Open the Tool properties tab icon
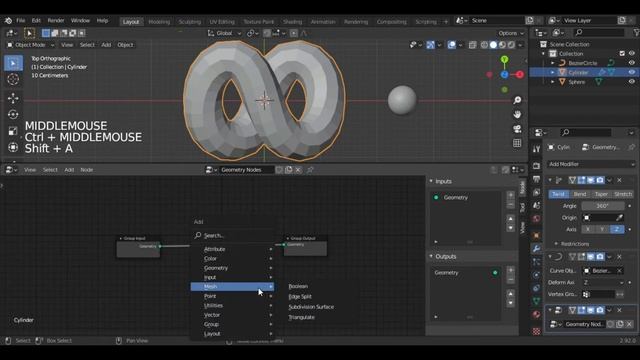640x360 pixels. click(x=537, y=149)
